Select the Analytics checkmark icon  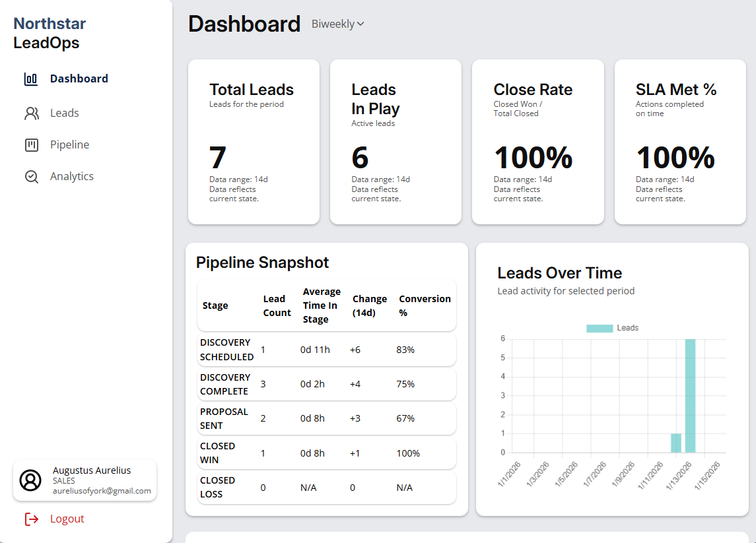point(30,176)
